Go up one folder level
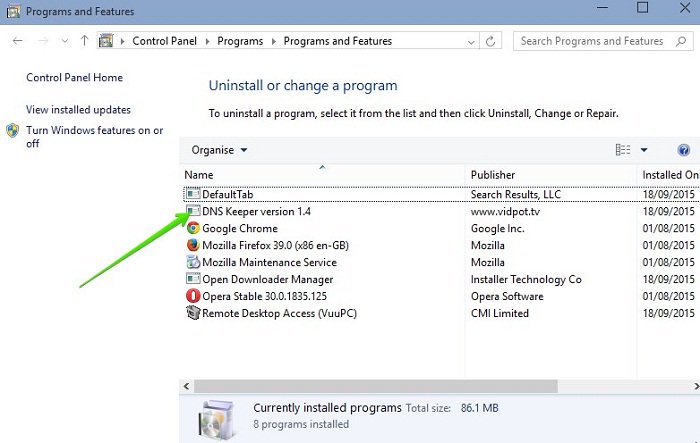The width and height of the screenshot is (700, 443). (84, 41)
